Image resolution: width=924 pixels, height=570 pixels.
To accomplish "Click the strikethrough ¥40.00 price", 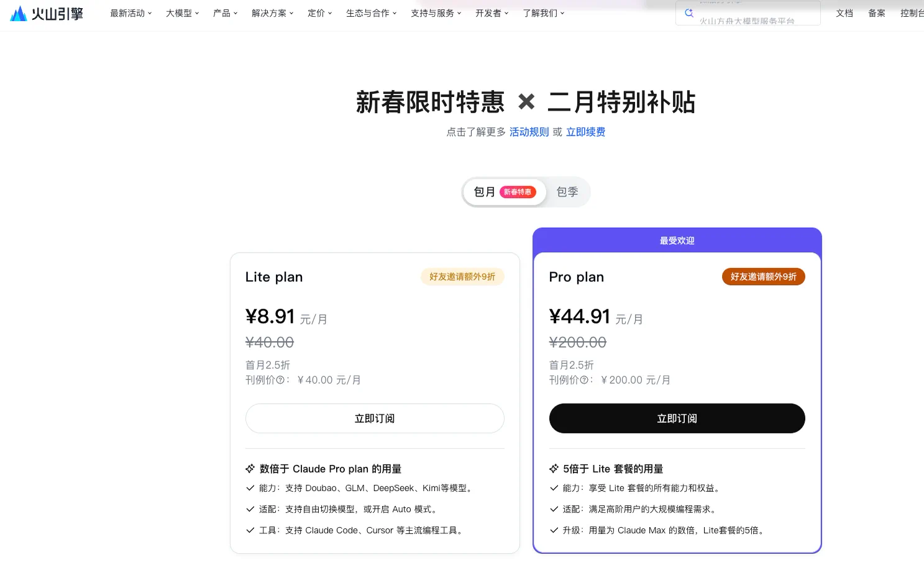I will pos(270,342).
